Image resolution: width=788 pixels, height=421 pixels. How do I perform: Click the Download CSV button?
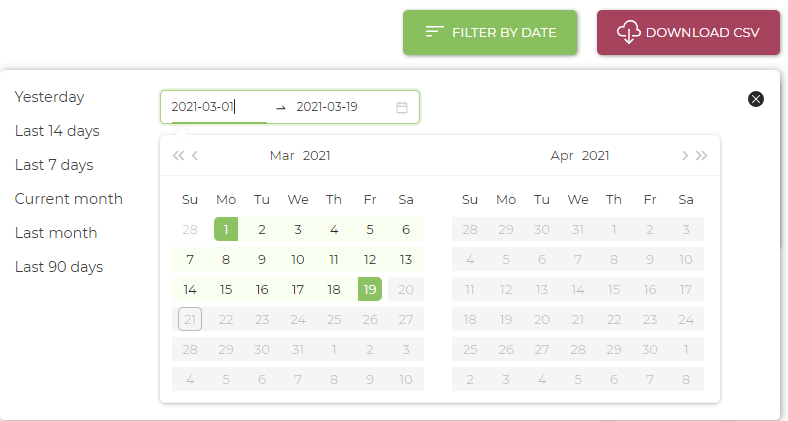click(688, 33)
